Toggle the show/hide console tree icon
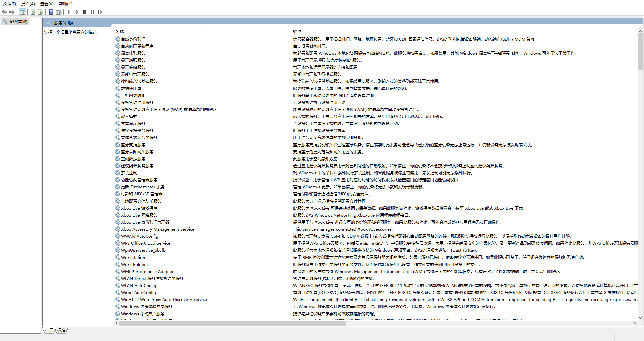This screenshot has width=644, height=341. [x=23, y=12]
